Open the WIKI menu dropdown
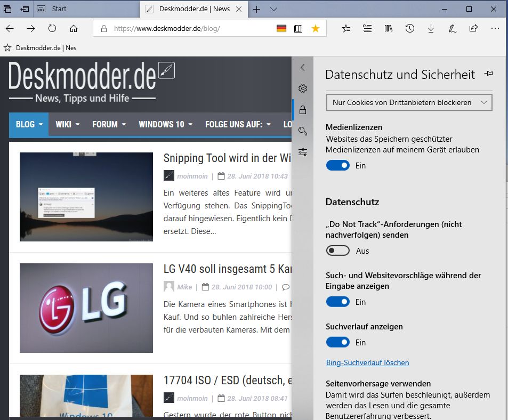Image resolution: width=508 pixels, height=420 pixels. point(67,124)
